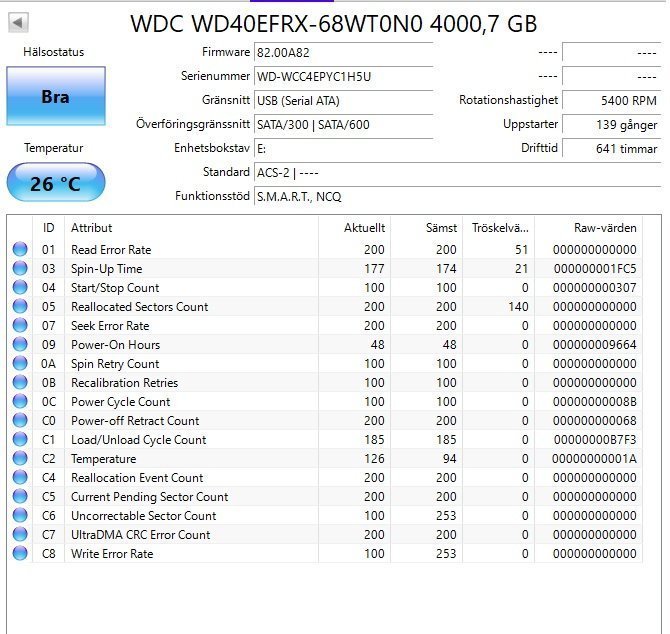670x634 pixels.
Task: Select the Power-On Hours attribute name
Action: point(115,345)
